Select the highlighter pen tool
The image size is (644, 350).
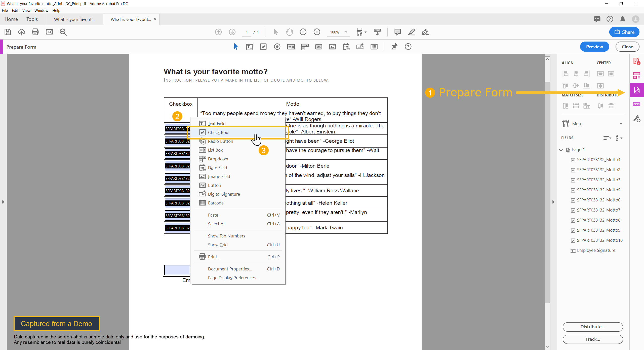point(412,32)
